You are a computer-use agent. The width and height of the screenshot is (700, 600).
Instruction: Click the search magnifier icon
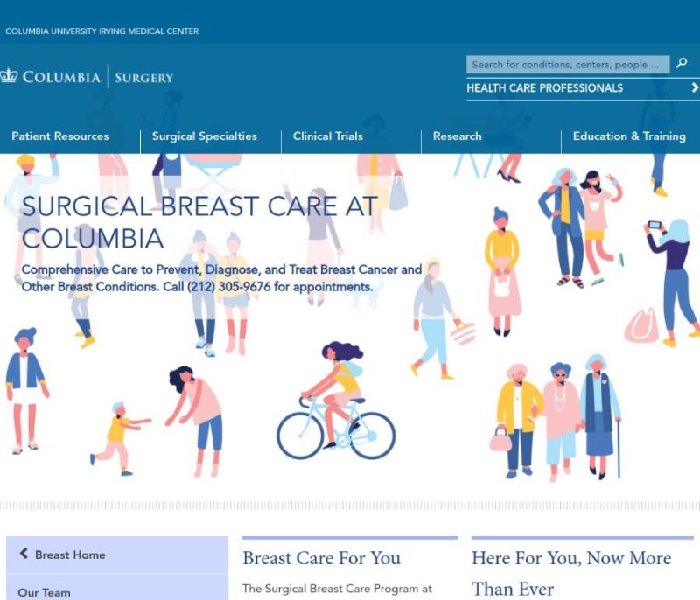[682, 63]
